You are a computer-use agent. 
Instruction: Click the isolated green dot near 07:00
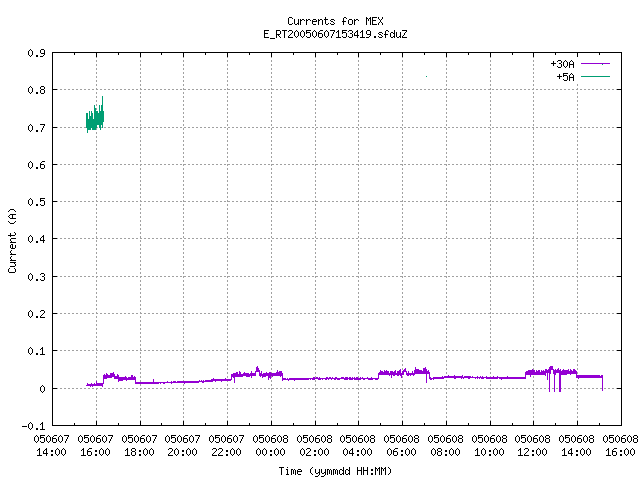click(427, 76)
